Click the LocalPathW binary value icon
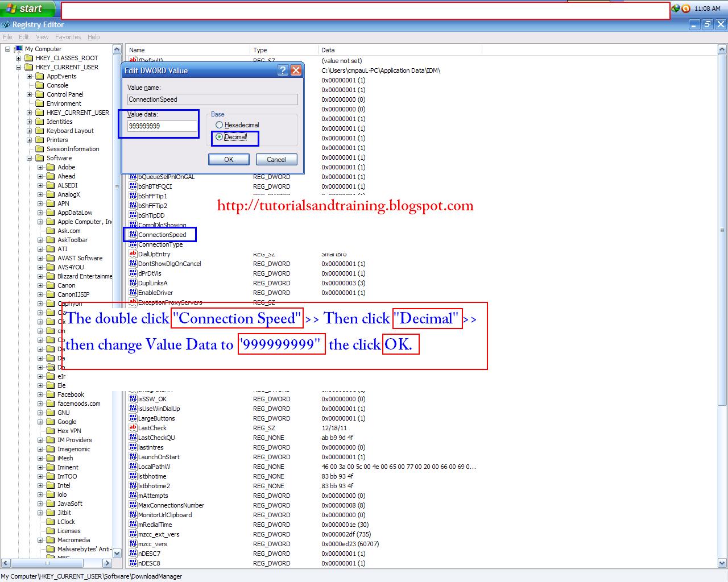The height and width of the screenshot is (582, 728). [x=133, y=467]
